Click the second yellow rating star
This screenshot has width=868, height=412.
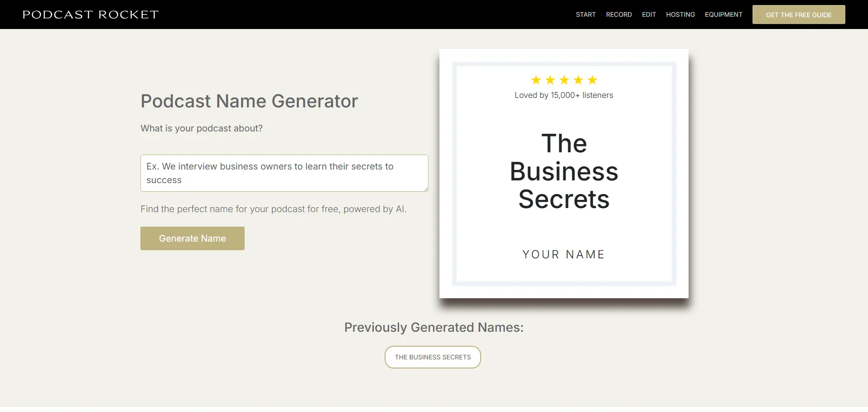click(550, 80)
